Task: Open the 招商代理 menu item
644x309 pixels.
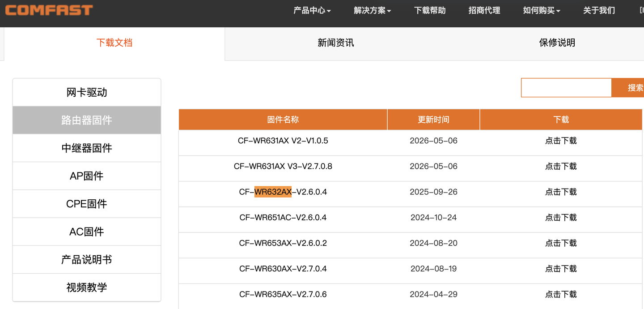Action: (484, 10)
